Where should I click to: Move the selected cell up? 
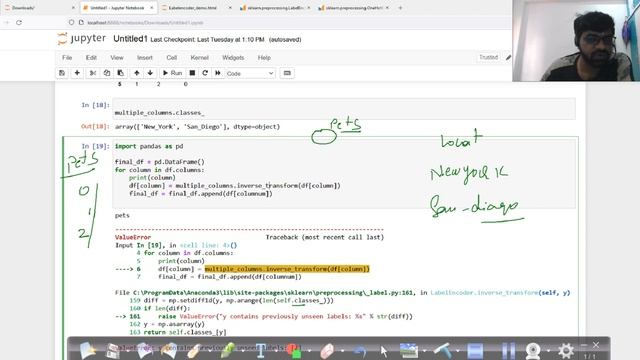tap(137, 73)
